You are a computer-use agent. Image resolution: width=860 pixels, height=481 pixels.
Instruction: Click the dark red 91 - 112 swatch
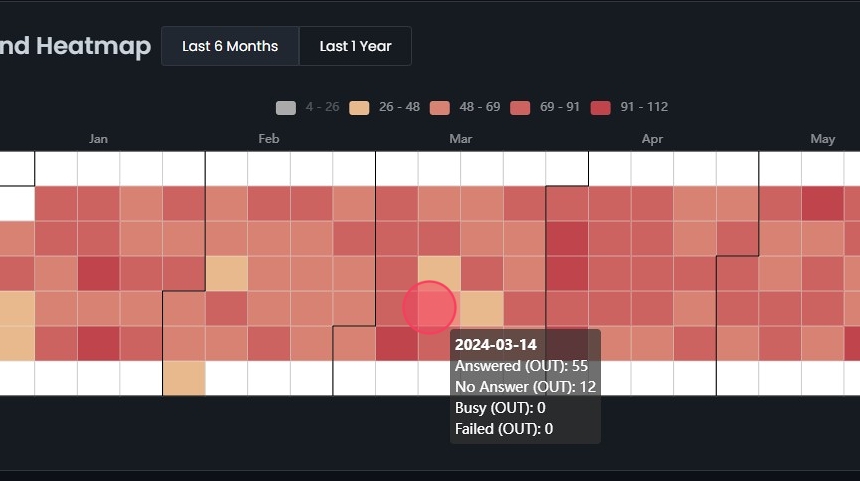coord(601,107)
